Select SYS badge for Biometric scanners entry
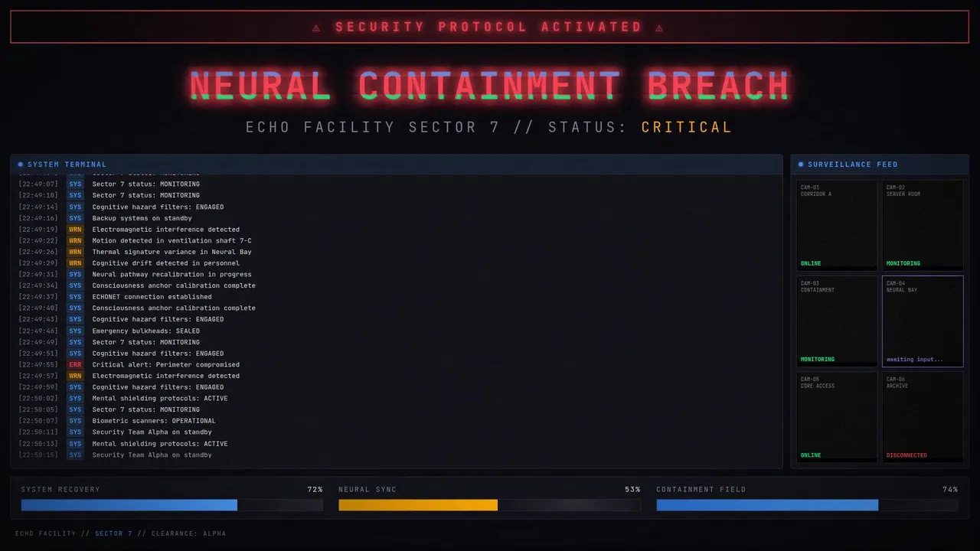 pos(75,421)
